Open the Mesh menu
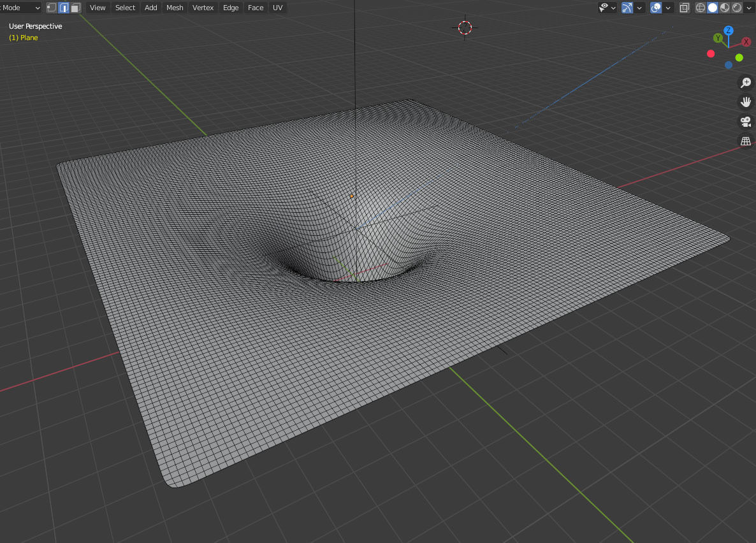The height and width of the screenshot is (543, 756). [x=175, y=8]
